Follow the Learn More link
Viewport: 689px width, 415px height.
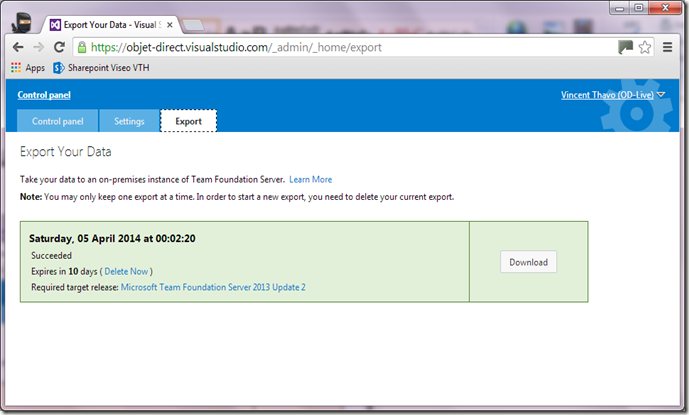pyautogui.click(x=311, y=179)
